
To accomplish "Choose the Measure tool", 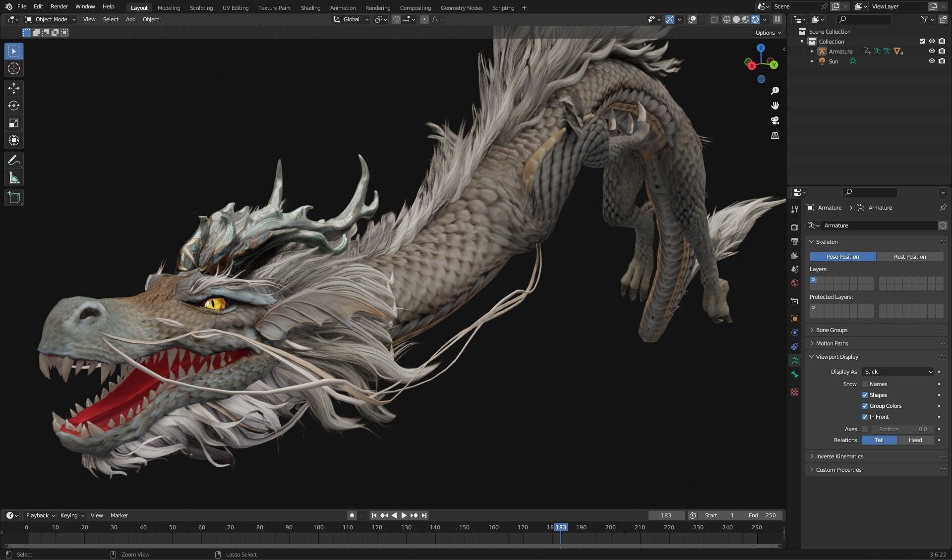I will 14,178.
